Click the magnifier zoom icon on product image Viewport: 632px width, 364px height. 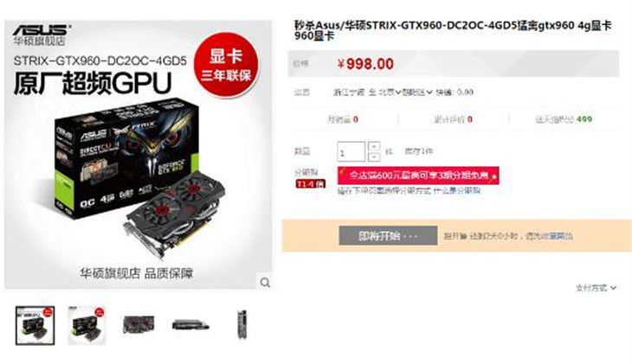coord(265,282)
